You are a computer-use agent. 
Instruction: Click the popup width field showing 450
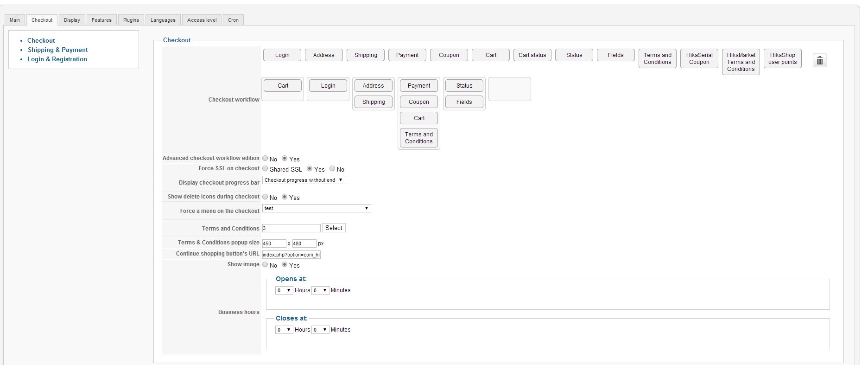(274, 243)
